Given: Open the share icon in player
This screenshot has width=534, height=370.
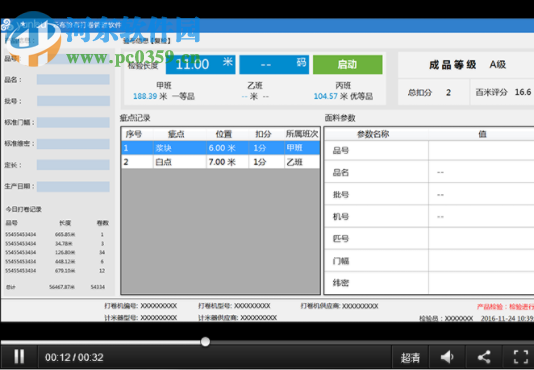Looking at the screenshot, I should [484, 357].
